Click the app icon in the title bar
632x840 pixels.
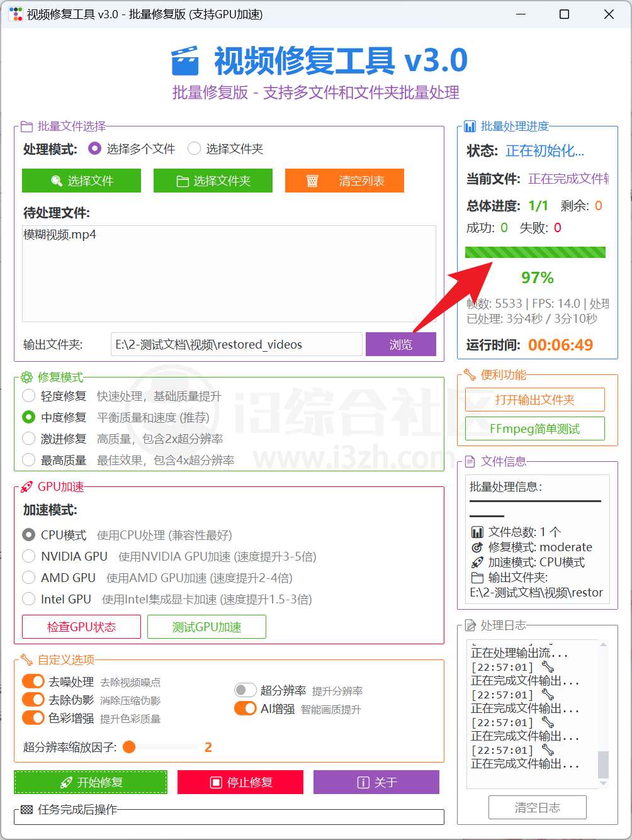click(16, 14)
